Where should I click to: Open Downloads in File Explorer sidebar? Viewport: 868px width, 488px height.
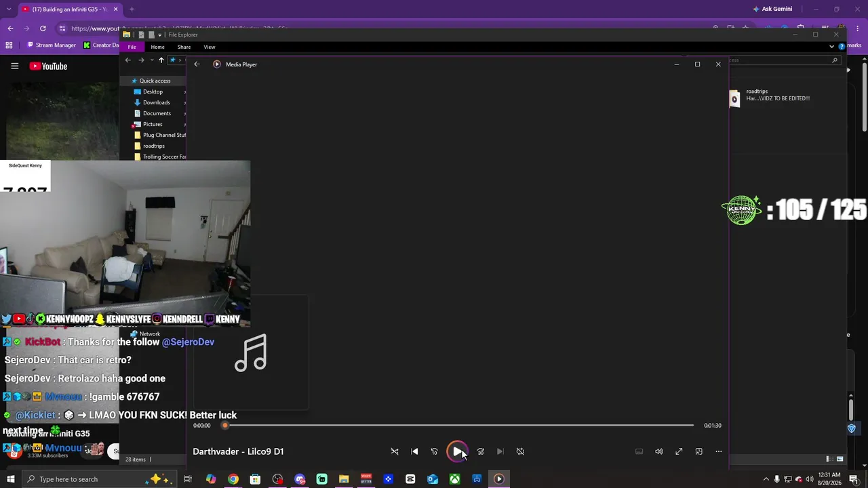[x=156, y=102]
